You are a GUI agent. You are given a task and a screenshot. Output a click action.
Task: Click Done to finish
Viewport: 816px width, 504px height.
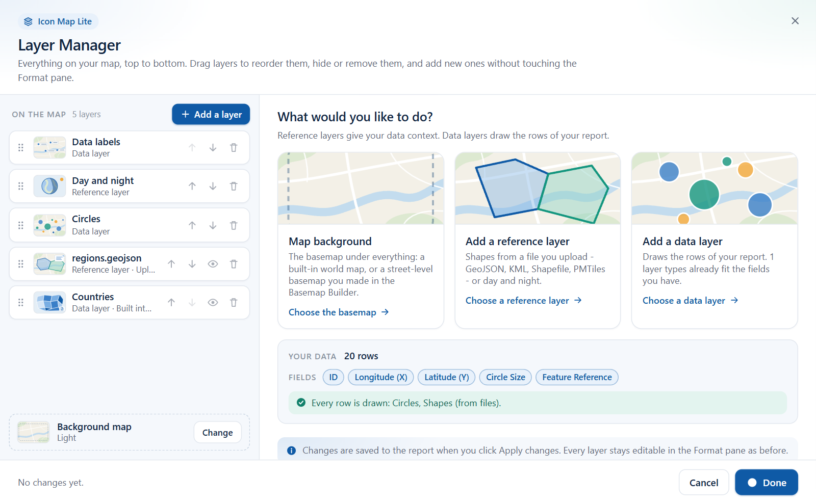click(767, 483)
